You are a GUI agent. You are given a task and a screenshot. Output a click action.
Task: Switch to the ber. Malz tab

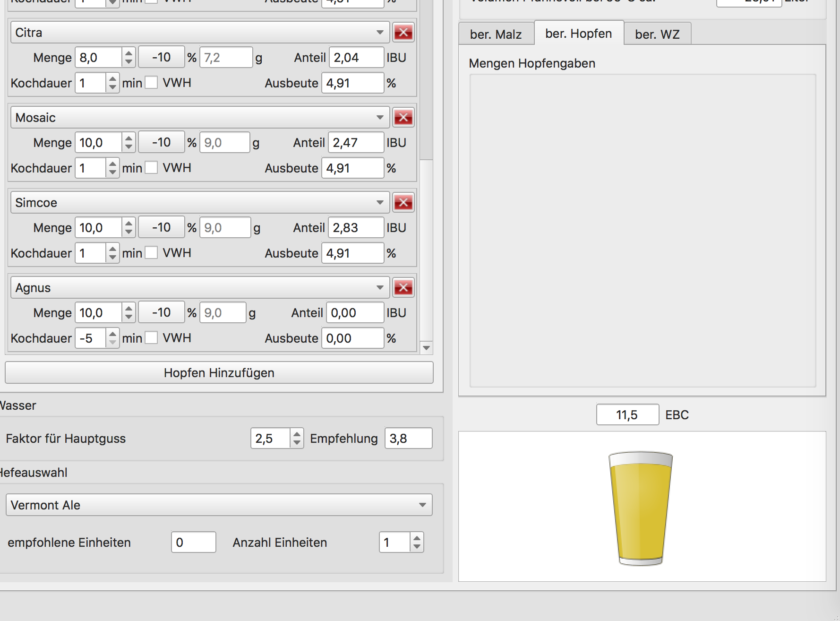(x=496, y=34)
